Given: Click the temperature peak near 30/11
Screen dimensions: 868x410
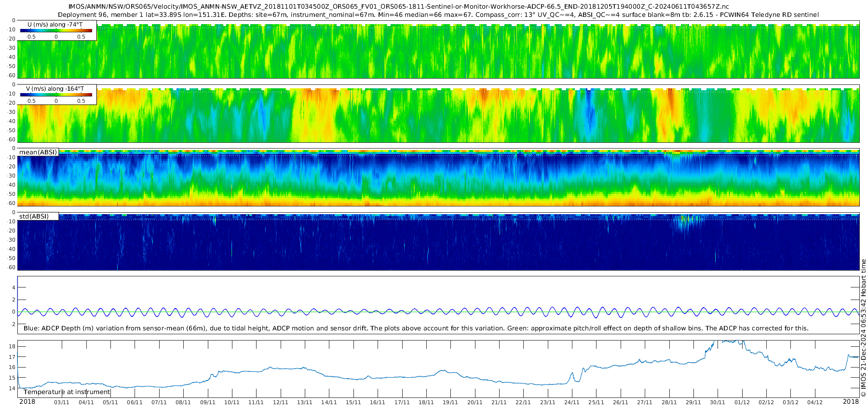Looking at the screenshot, I should tap(728, 341).
